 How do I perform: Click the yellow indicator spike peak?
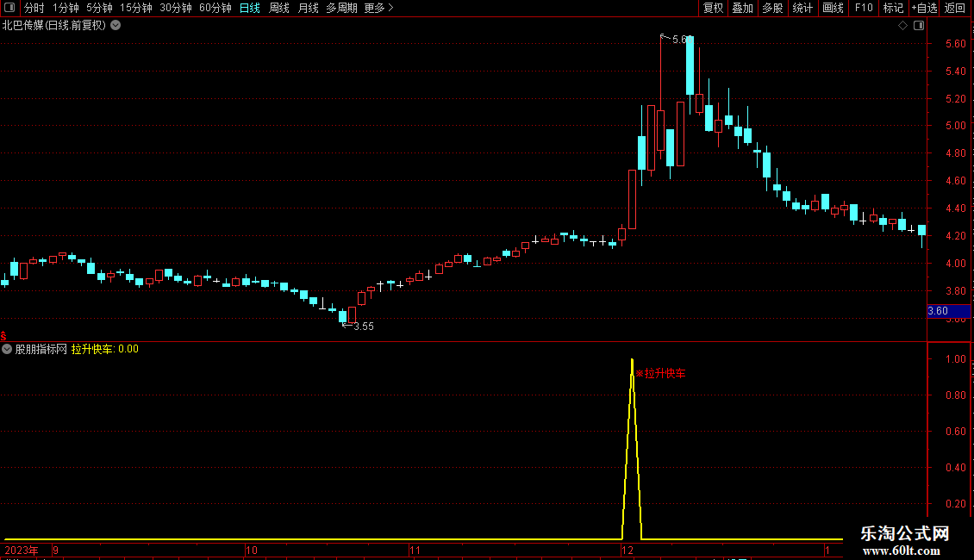coord(632,361)
